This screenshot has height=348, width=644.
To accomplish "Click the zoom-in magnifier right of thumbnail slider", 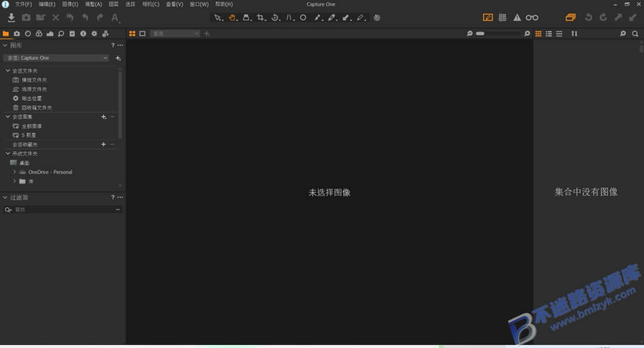I will (527, 33).
